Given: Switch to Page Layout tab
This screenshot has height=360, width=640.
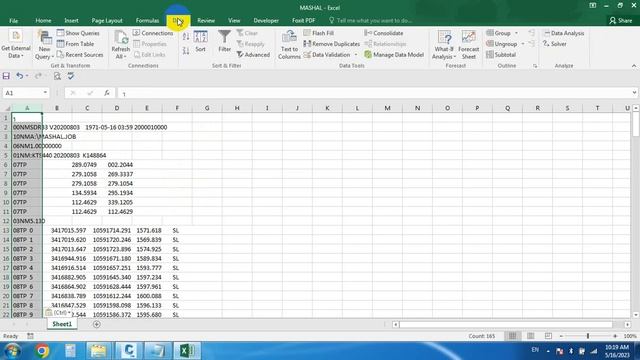Looking at the screenshot, I should [107, 20].
